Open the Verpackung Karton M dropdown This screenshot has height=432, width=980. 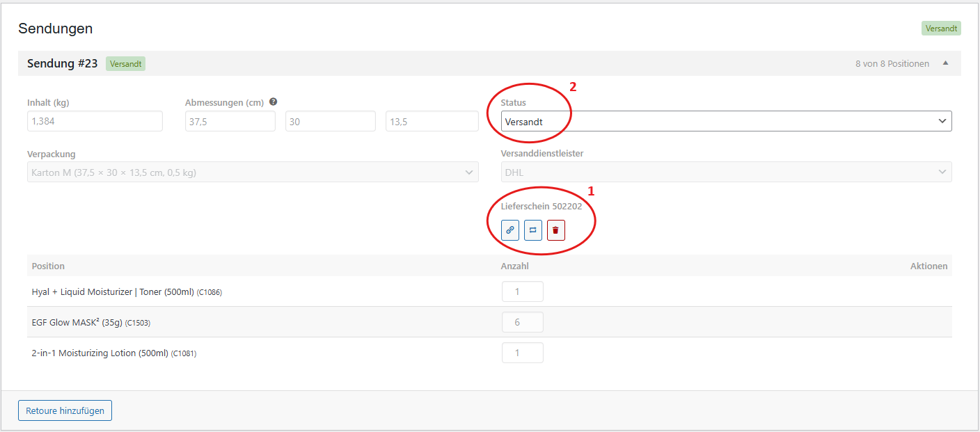point(253,173)
